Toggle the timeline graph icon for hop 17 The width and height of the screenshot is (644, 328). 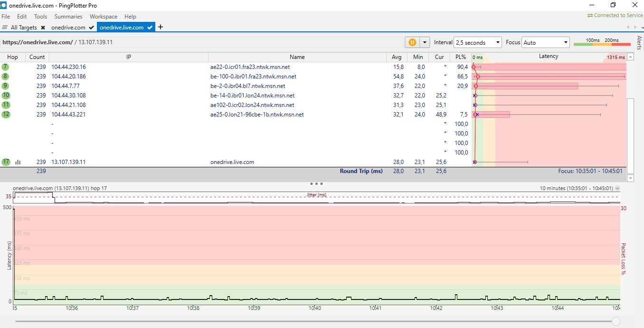pyautogui.click(x=18, y=162)
